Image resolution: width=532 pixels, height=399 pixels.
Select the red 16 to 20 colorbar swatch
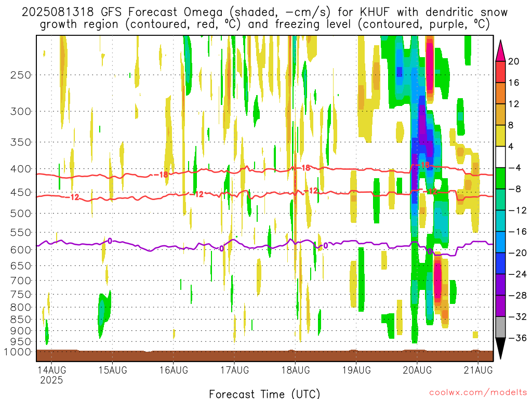pyautogui.click(x=500, y=72)
